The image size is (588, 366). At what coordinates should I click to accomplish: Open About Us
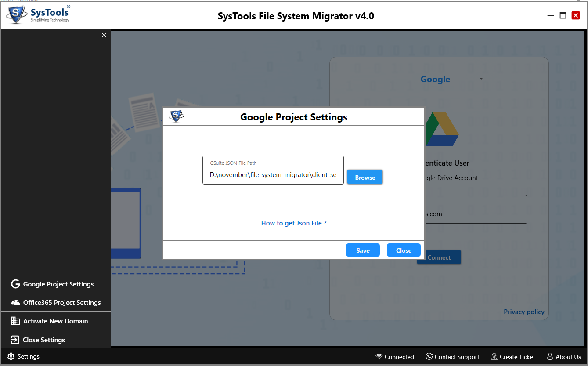tap(564, 357)
